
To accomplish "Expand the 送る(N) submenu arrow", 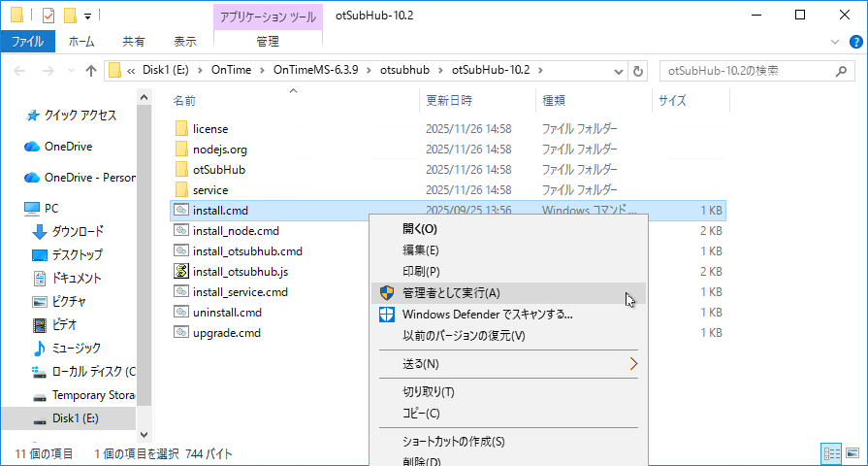I will click(633, 364).
